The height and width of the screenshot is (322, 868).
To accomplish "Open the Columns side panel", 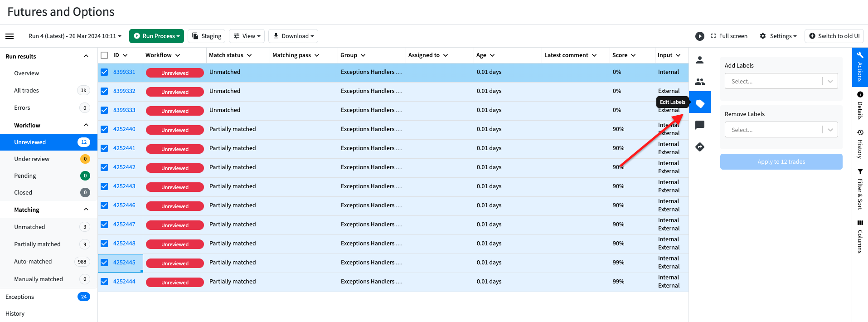I will [860, 236].
